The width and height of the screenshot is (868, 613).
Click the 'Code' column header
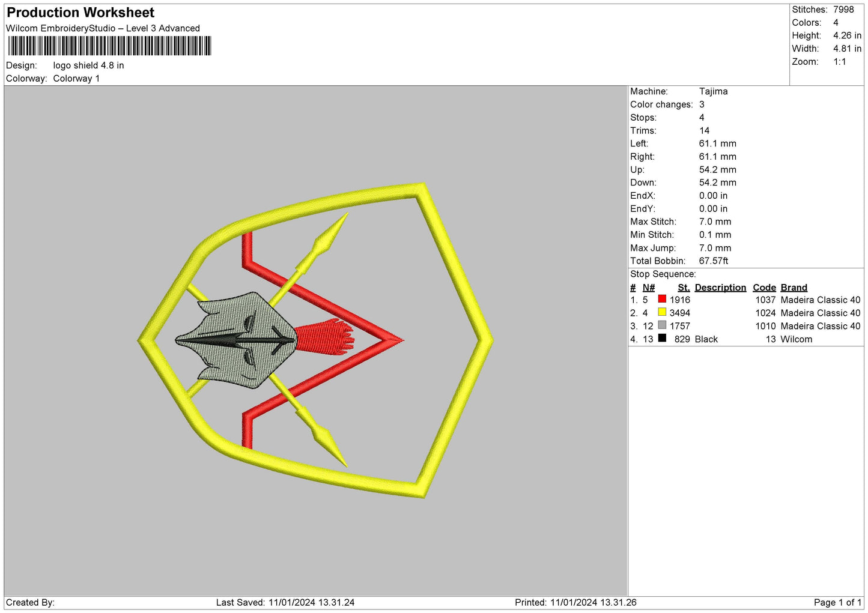click(x=764, y=288)
